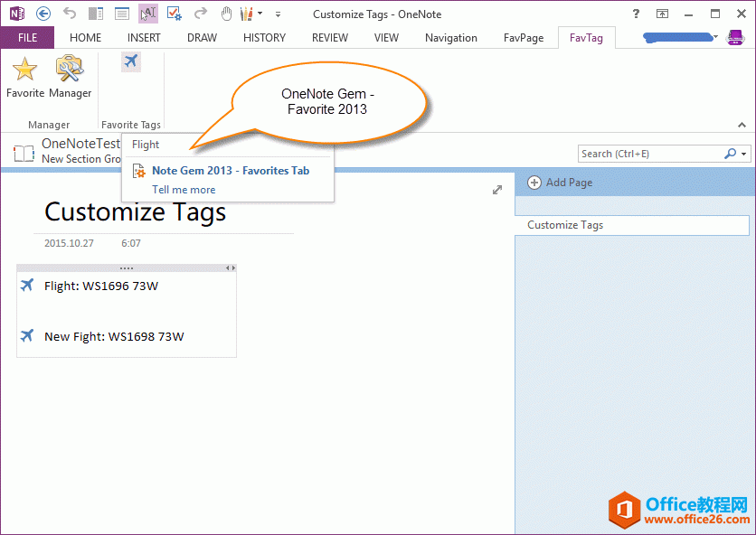756x535 pixels.
Task: Click the Search (Ctrl+E) field
Action: pyautogui.click(x=649, y=155)
